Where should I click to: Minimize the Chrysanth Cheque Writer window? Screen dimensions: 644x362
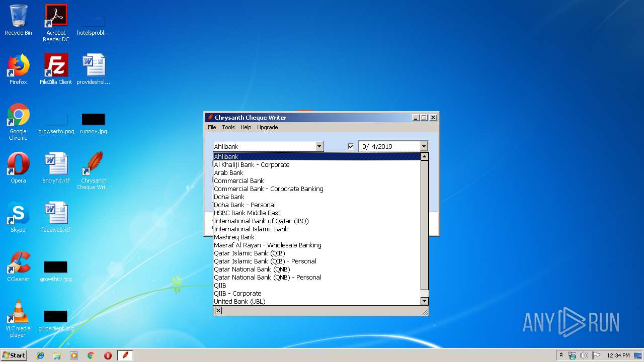416,117
